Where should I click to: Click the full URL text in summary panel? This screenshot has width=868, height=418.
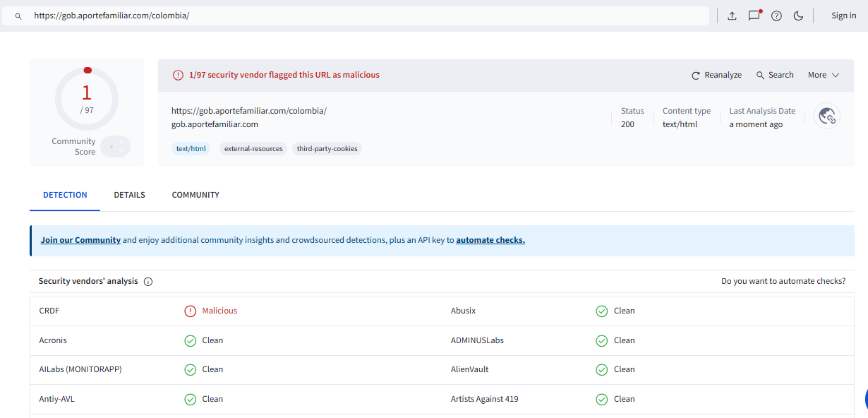(249, 111)
